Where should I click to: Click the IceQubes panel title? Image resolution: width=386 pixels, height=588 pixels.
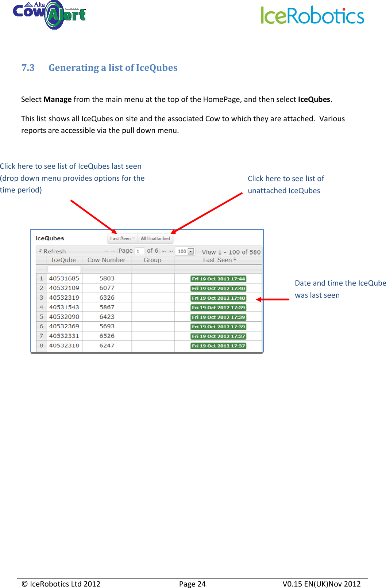(x=50, y=238)
